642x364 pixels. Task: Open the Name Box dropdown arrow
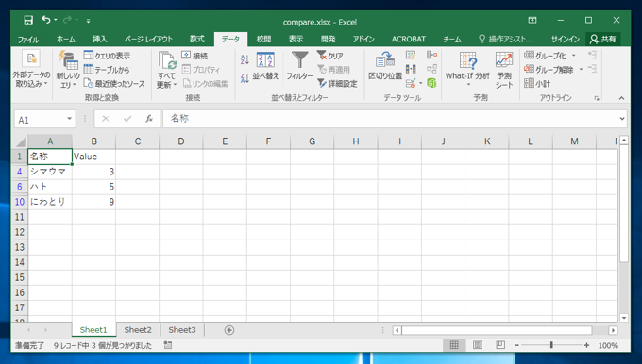point(70,119)
